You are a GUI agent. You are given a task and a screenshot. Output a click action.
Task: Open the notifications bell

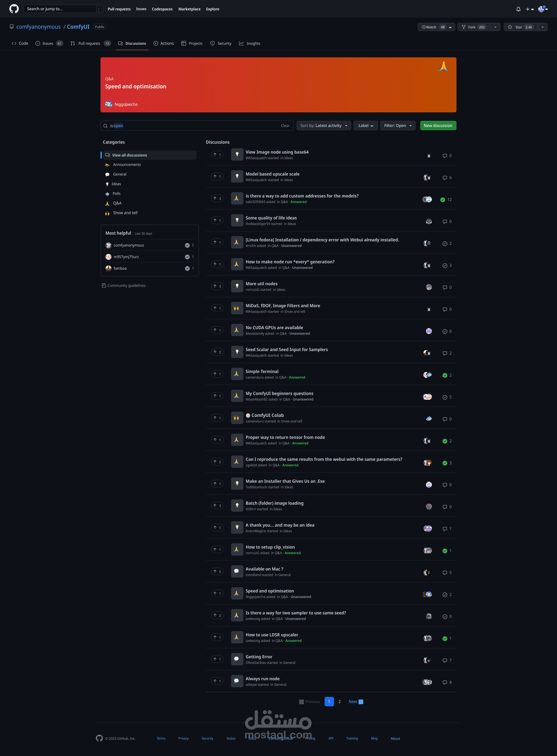[518, 9]
